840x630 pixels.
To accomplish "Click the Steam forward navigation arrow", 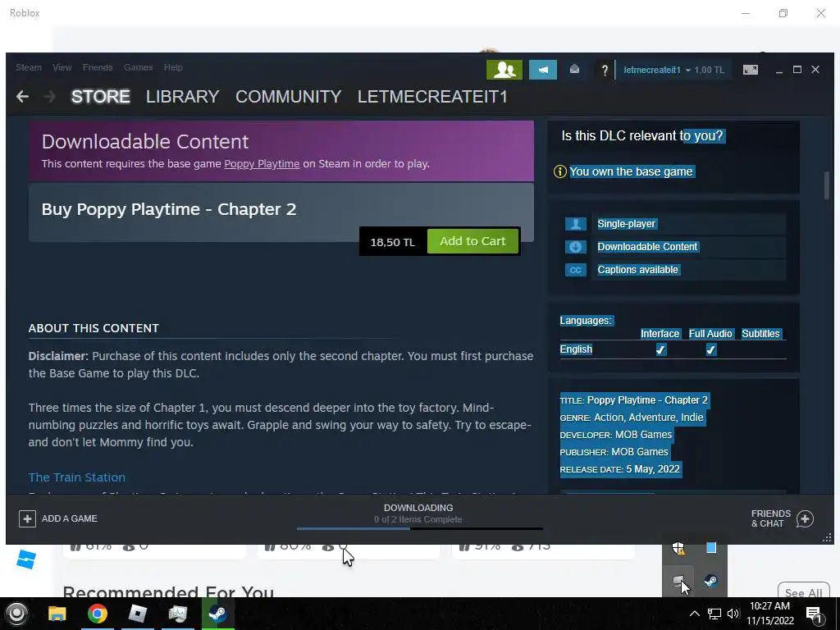I will pyautogui.click(x=49, y=97).
